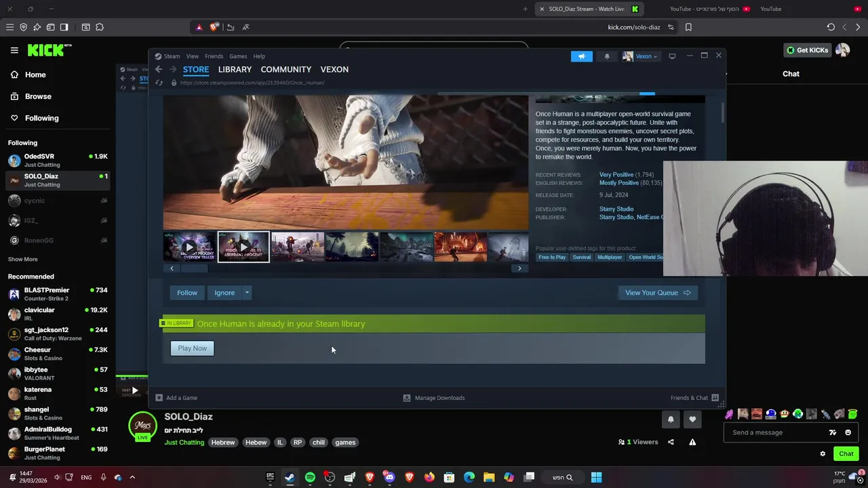Bookmark this Kick page
Viewport: 868px width, 488px height.
click(x=688, y=27)
